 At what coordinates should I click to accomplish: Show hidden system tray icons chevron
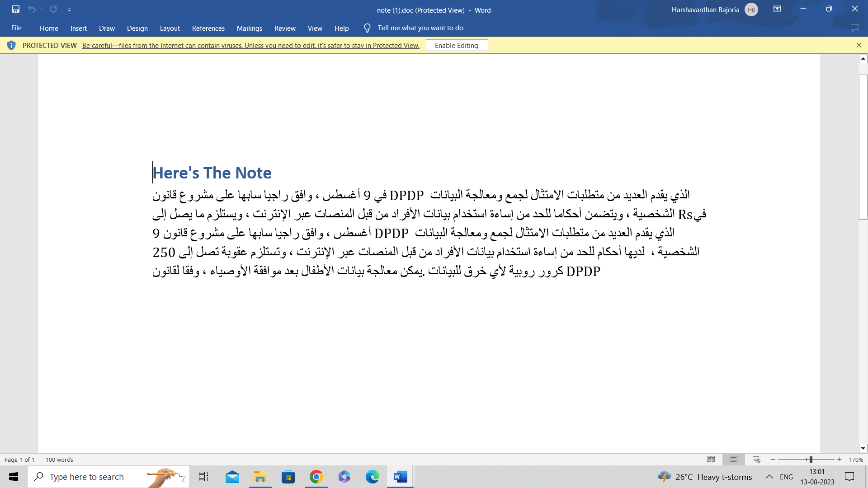pyautogui.click(x=769, y=477)
